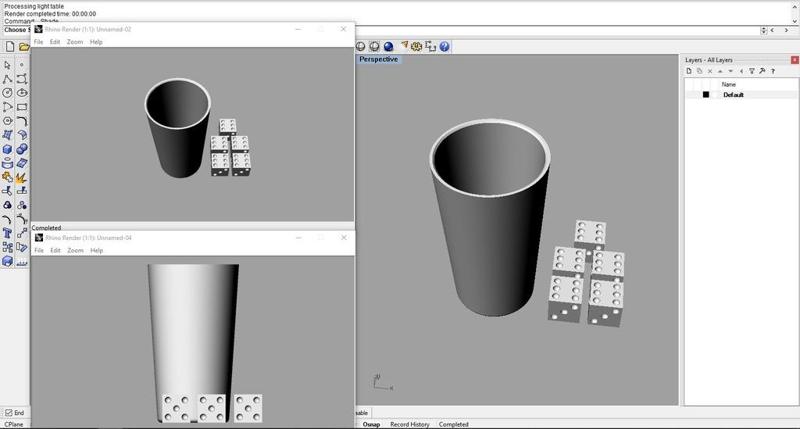This screenshot has width=800, height=429.
Task: Open Zoom menu in Unnamed-02 render window
Action: (74, 42)
